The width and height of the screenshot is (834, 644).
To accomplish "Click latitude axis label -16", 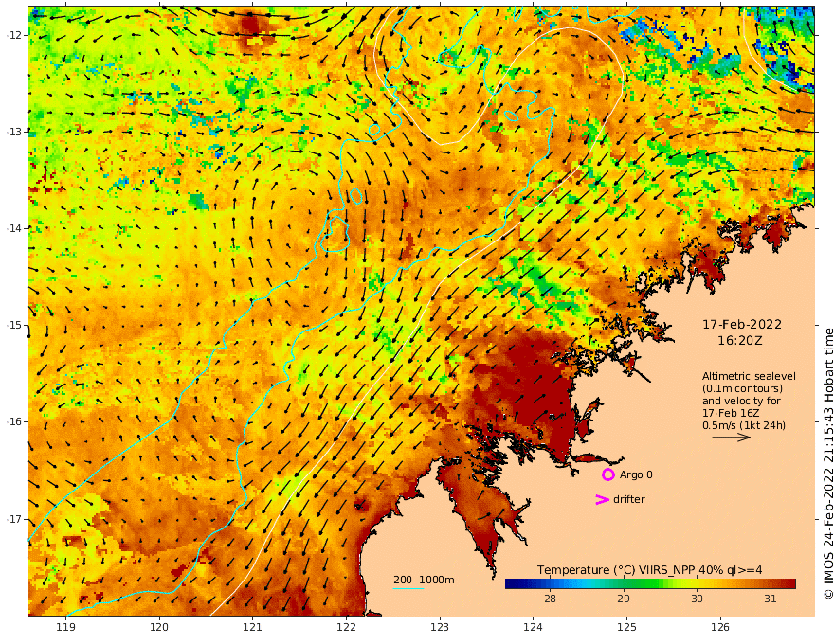I will point(14,421).
